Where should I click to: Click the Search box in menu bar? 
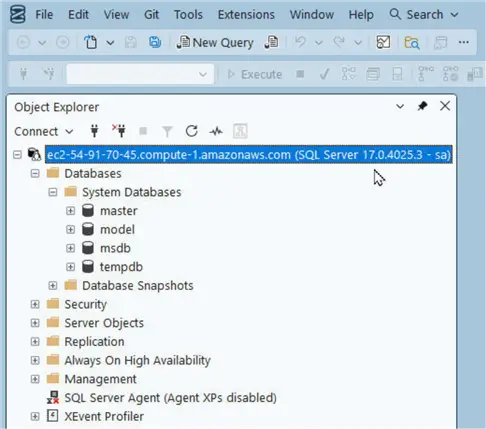coord(424,15)
